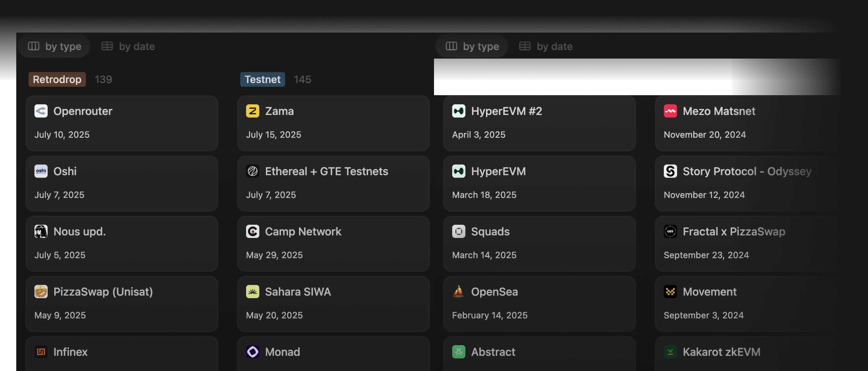Click the Oshi card icon

41,171
